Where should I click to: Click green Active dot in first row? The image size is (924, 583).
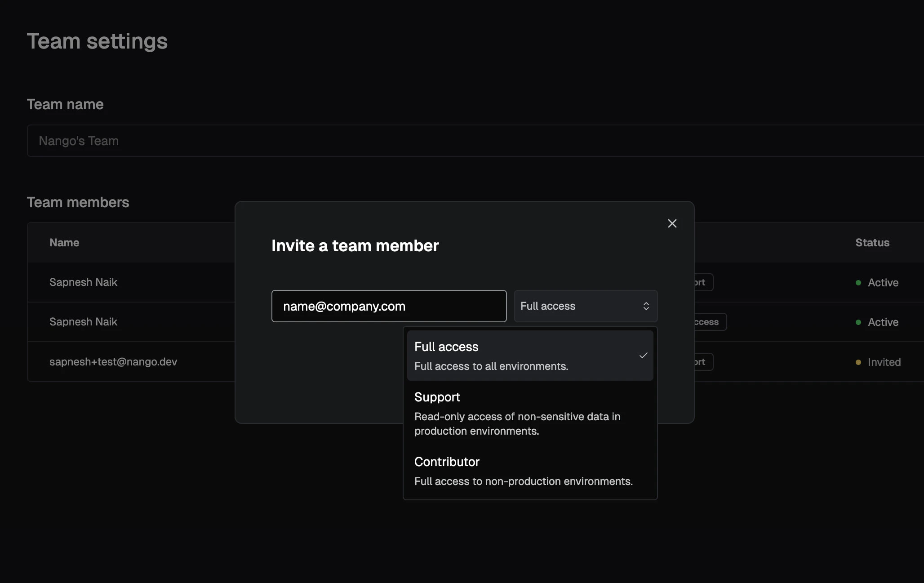[858, 283]
